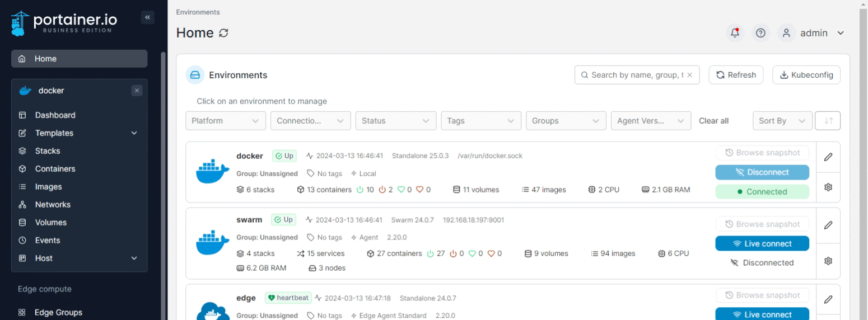Toggle the sort order direction button
Image resolution: width=868 pixels, height=320 pixels.
tap(828, 121)
